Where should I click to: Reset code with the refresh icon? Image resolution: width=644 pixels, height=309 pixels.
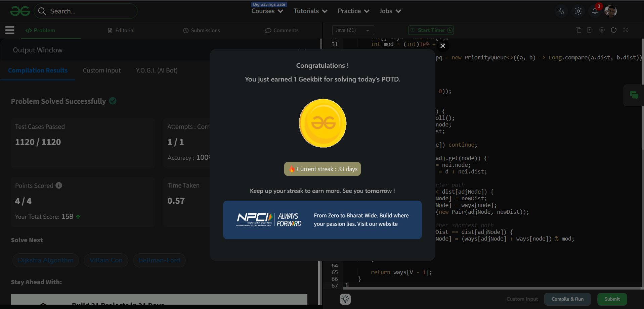tap(613, 30)
